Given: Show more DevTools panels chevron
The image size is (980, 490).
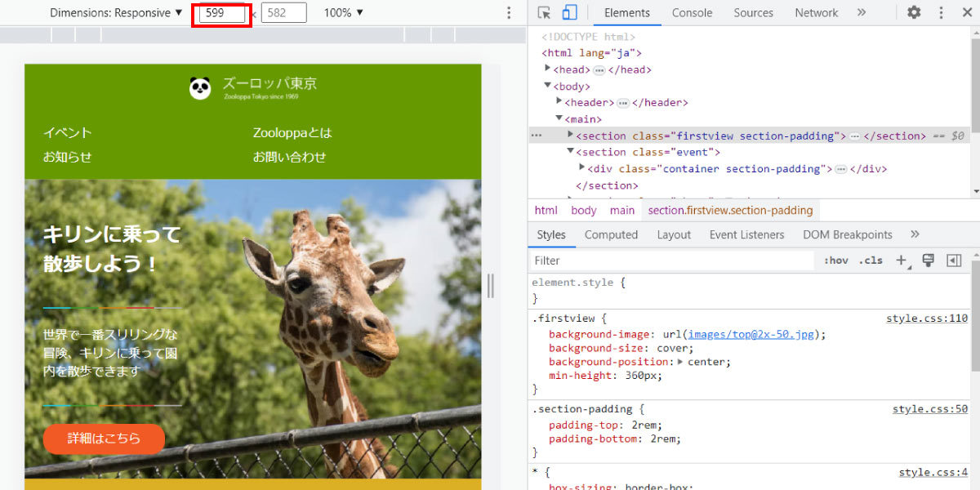Looking at the screenshot, I should point(861,12).
